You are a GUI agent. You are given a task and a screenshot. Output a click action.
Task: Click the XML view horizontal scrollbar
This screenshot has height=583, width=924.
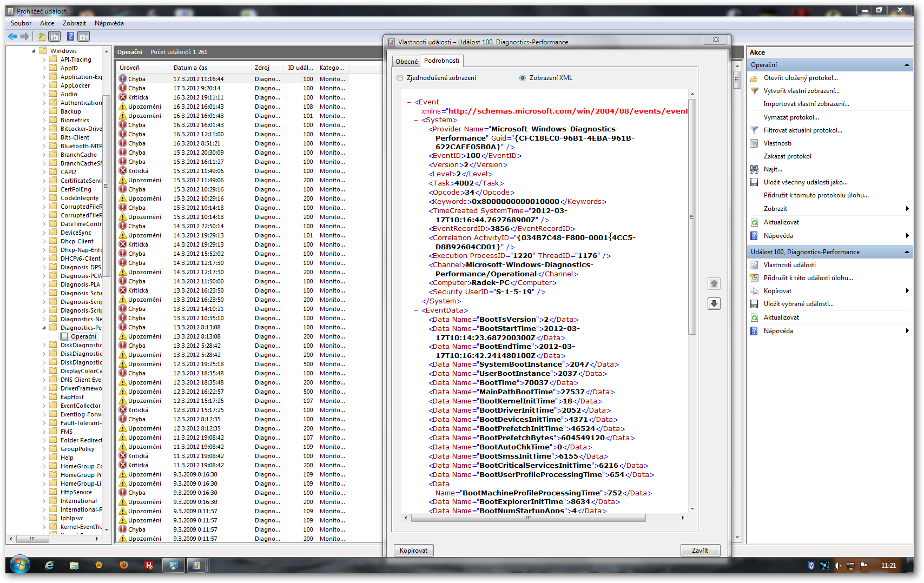click(528, 518)
